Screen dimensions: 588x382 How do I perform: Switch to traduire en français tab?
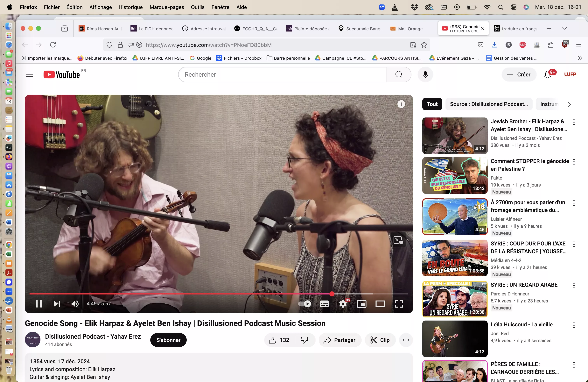(x=515, y=29)
